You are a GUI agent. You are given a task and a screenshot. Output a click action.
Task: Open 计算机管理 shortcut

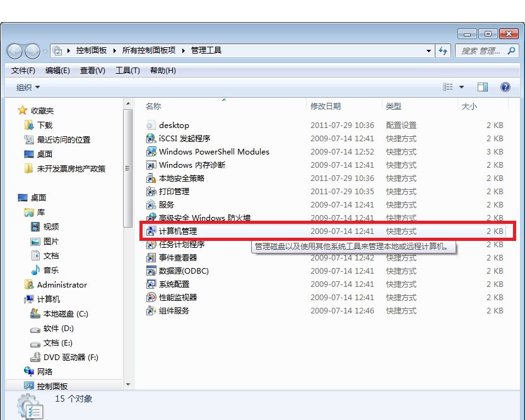click(183, 231)
